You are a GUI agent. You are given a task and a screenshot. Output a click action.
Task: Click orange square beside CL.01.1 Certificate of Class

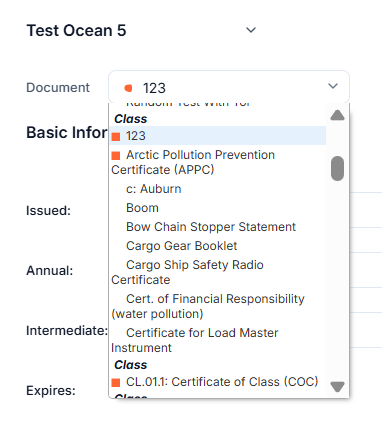coord(116,383)
